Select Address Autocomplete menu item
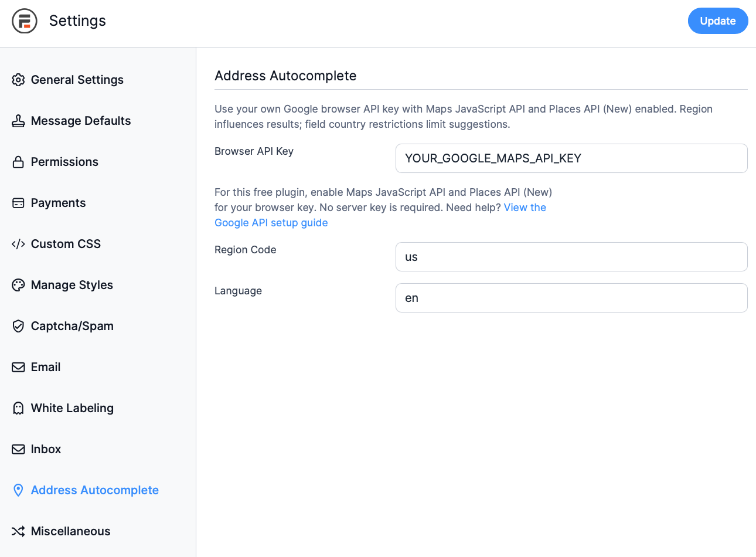This screenshot has height=557, width=756. tap(95, 490)
